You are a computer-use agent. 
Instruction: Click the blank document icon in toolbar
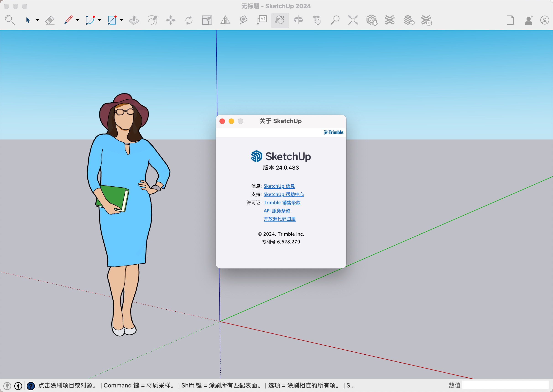point(510,20)
